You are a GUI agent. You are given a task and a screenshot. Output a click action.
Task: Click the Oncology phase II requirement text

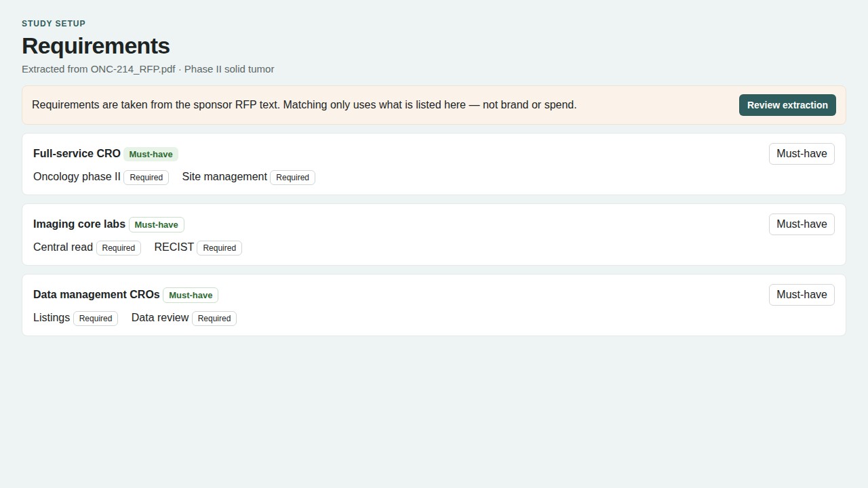[x=77, y=177]
